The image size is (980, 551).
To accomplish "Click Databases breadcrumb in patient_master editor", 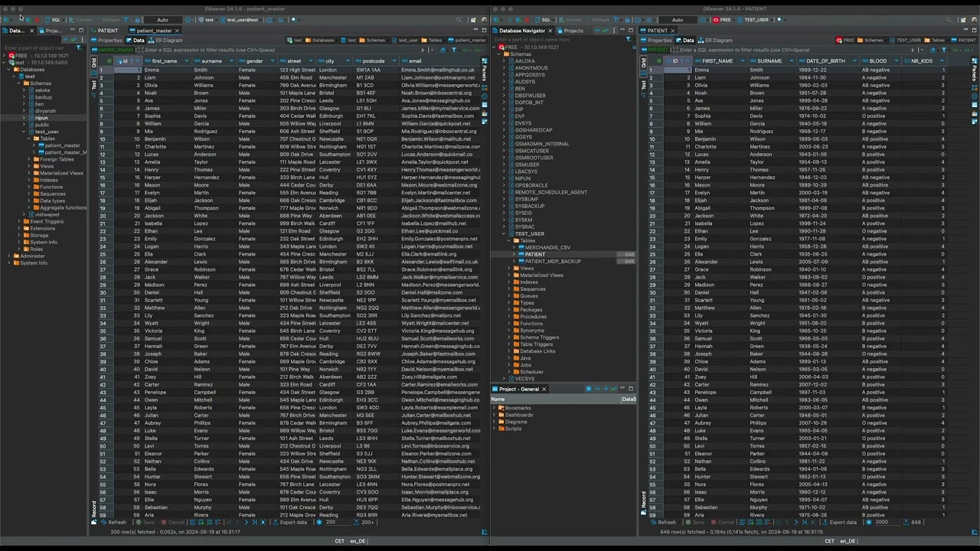I will point(320,40).
